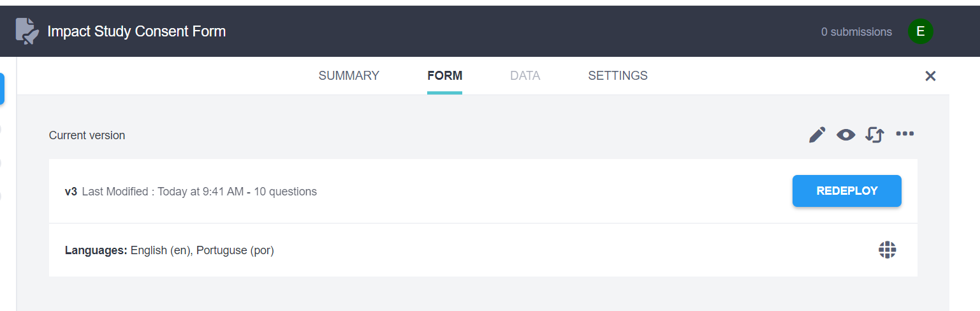Click the project document icon in header
Image resolution: width=980 pixels, height=311 pixels.
pos(27,31)
